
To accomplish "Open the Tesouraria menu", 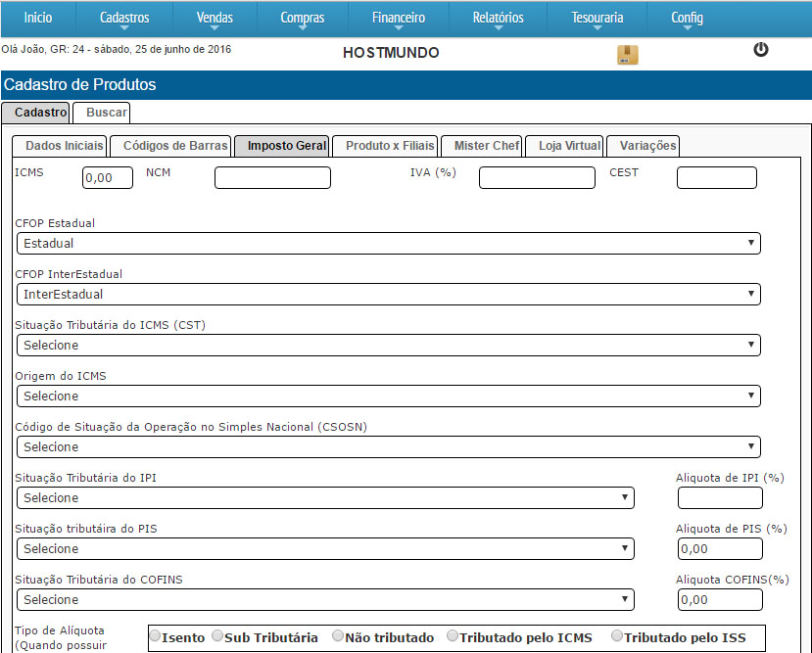I will pyautogui.click(x=597, y=18).
